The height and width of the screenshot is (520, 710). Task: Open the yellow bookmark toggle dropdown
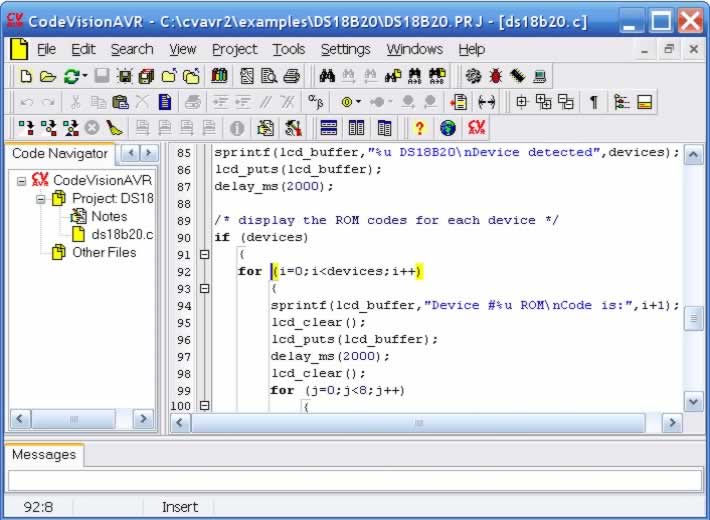coord(358,102)
